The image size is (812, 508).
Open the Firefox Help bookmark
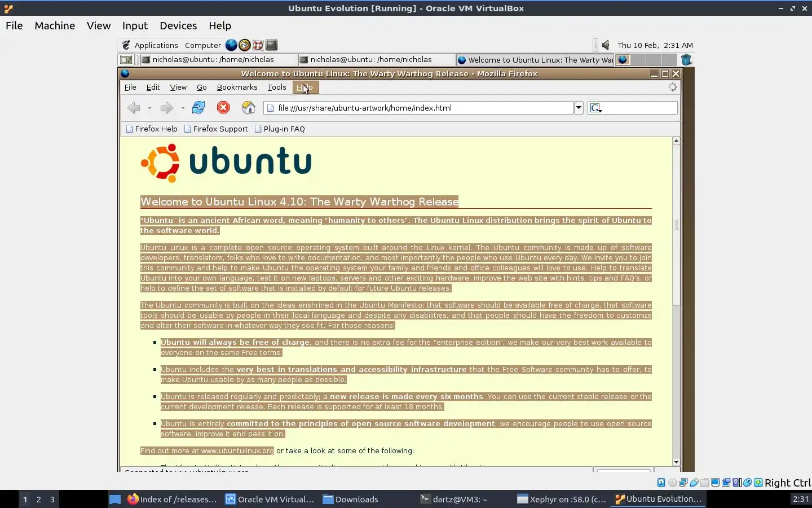(152, 129)
